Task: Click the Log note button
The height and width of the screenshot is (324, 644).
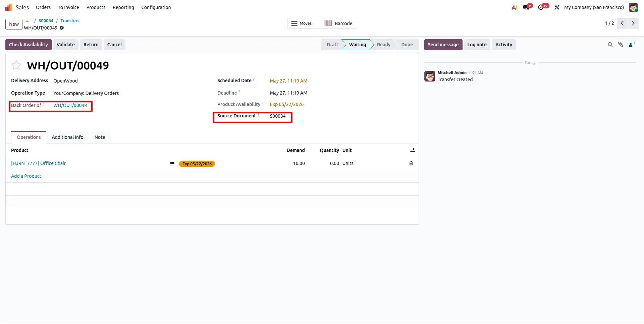Action: point(477,45)
